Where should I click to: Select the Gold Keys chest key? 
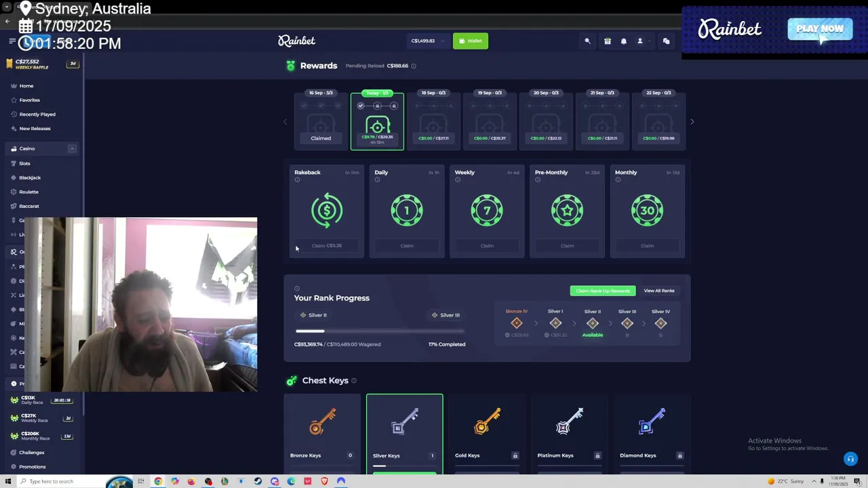487,434
